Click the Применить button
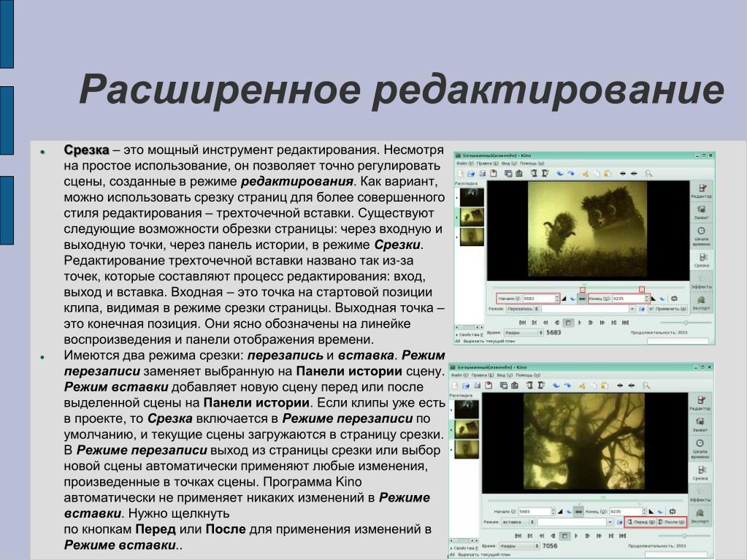Image resolution: width=747 pixels, height=560 pixels. 668,309
